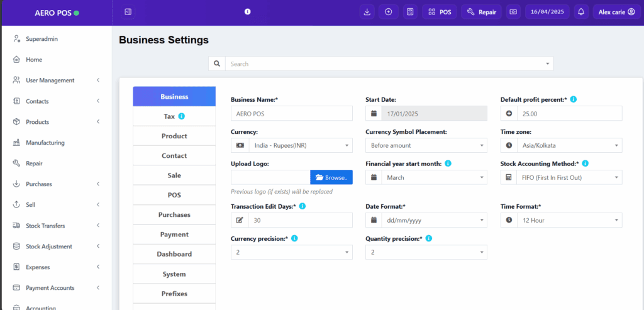The width and height of the screenshot is (644, 310).
Task: Open the POS button in top bar
Action: pos(440,11)
